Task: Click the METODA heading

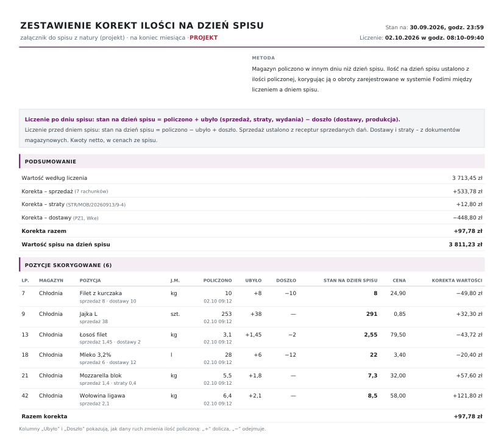Action: coord(263,58)
